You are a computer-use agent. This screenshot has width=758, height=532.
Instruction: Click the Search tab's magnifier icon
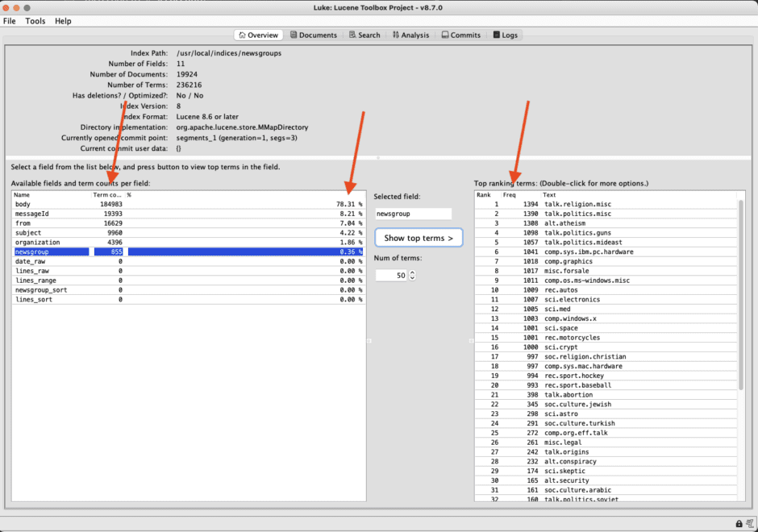[352, 35]
